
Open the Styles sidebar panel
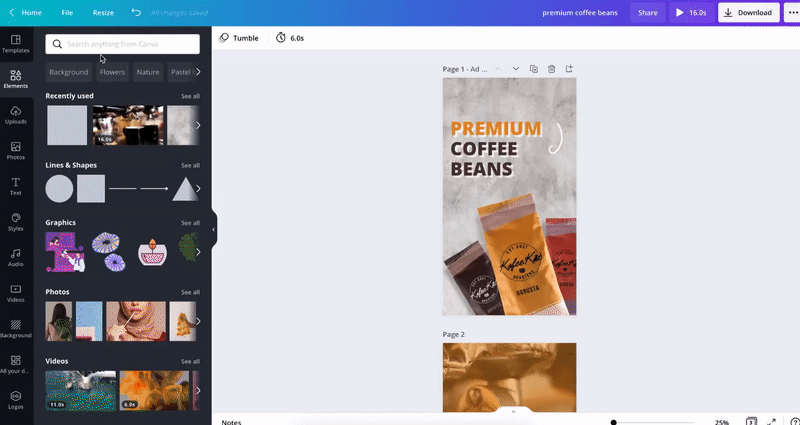[15, 221]
